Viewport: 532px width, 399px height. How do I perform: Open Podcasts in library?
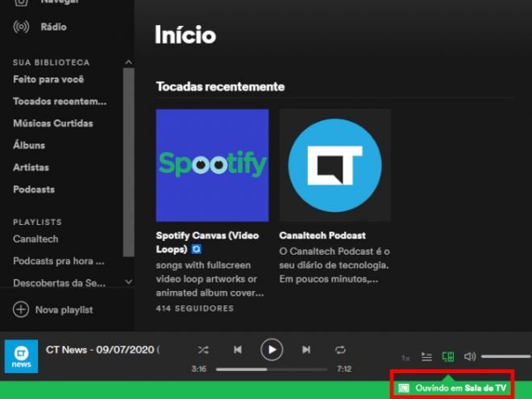pos(34,189)
